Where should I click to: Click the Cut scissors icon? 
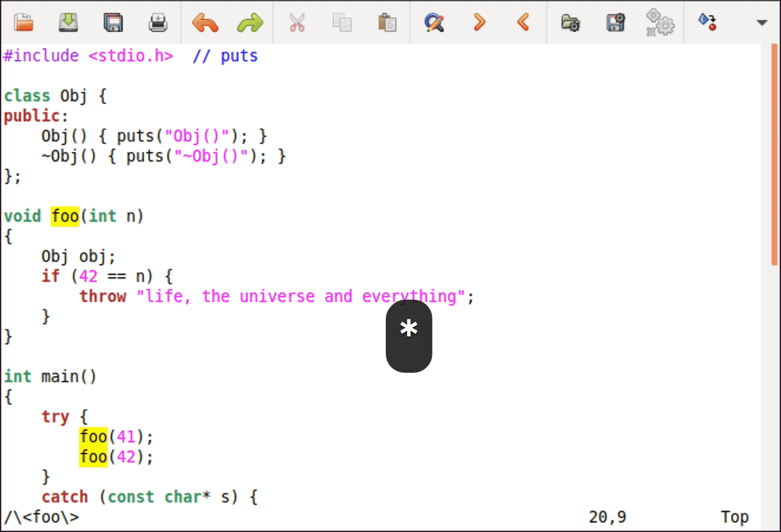tap(297, 22)
